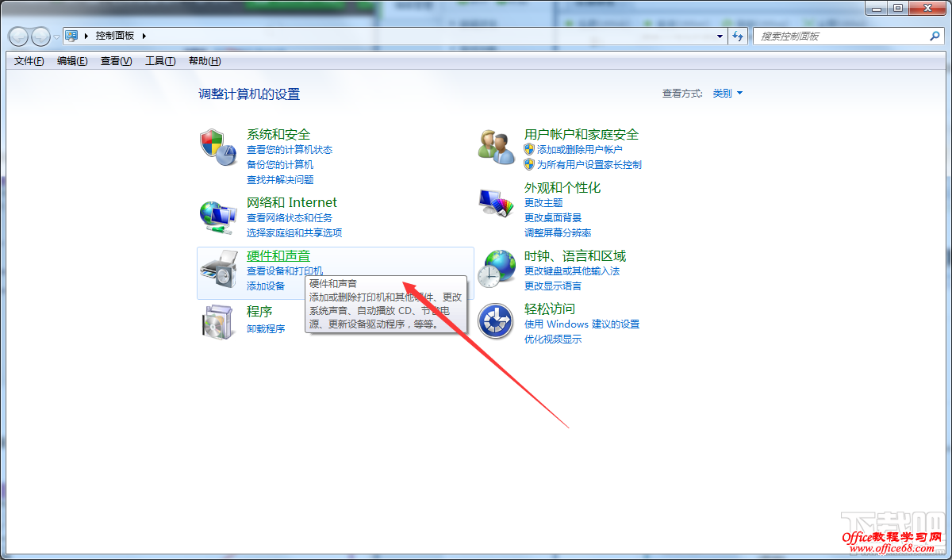Open the 文件(F) menu
Screen dimensions: 952x560
[29, 61]
